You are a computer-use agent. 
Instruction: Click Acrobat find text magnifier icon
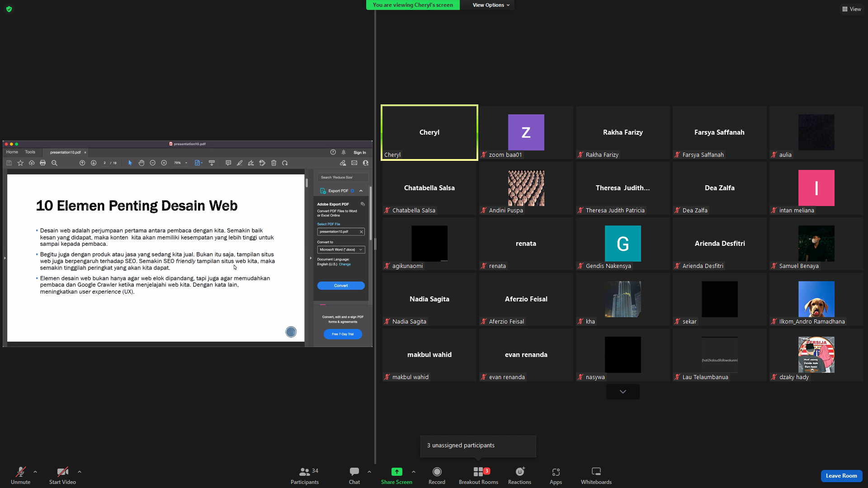coord(54,163)
